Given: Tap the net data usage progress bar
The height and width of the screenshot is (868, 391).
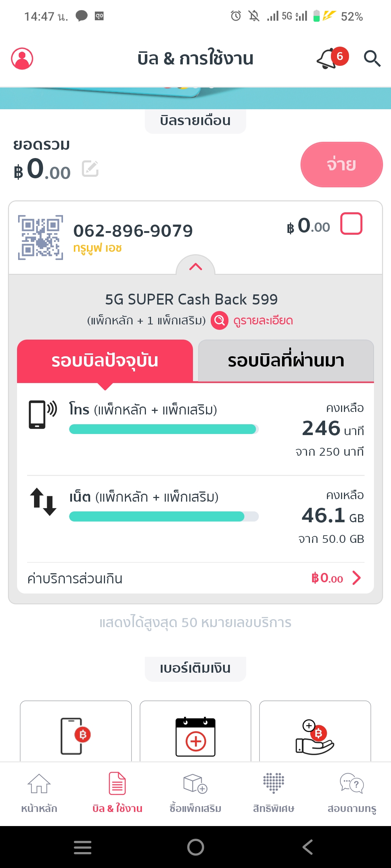Looking at the screenshot, I should [164, 516].
